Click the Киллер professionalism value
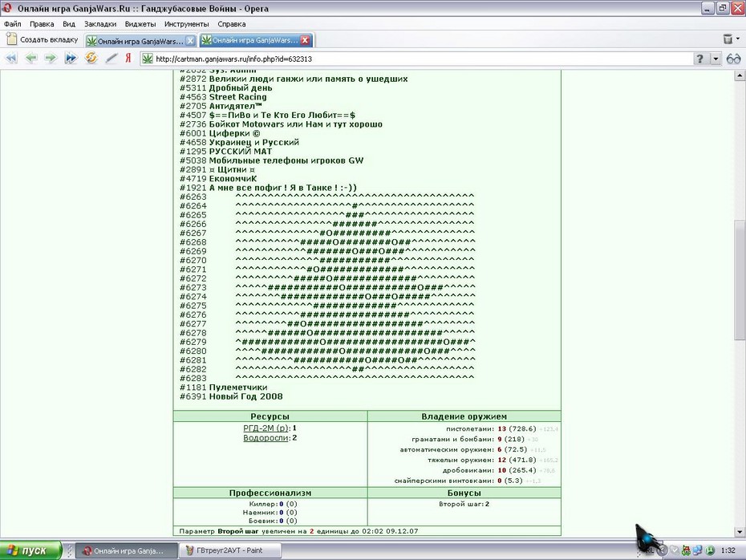Viewport: 746px width, 560px height. (288, 504)
